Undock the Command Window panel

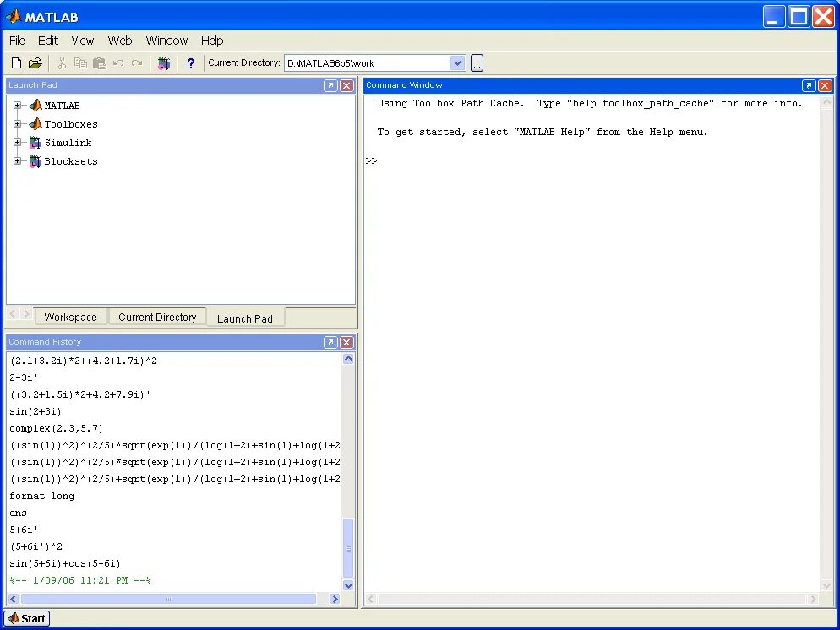point(809,85)
